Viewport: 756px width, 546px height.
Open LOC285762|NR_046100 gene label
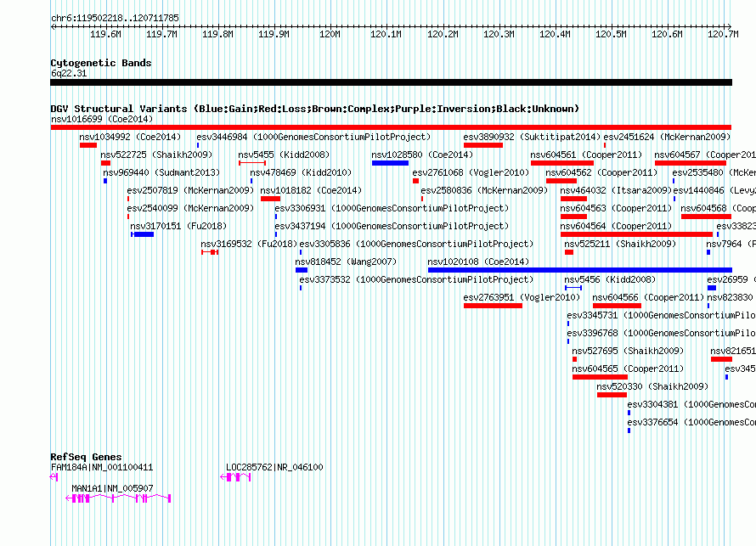coord(274,467)
